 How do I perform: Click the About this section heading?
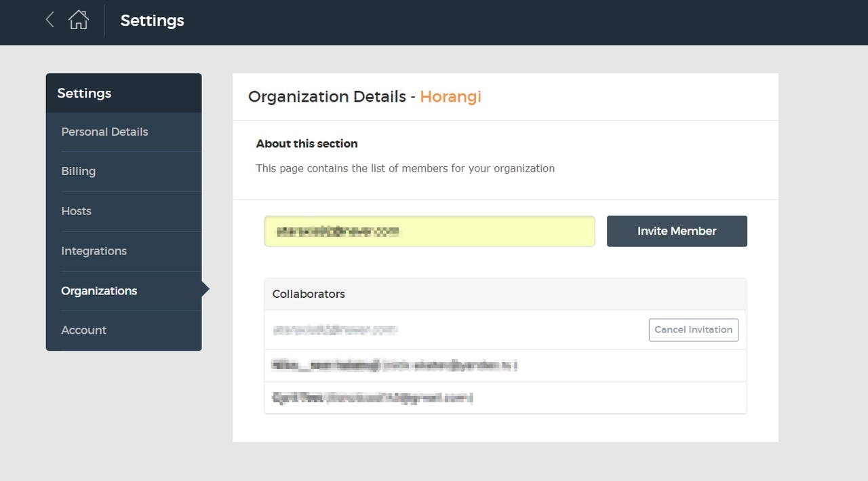307,144
